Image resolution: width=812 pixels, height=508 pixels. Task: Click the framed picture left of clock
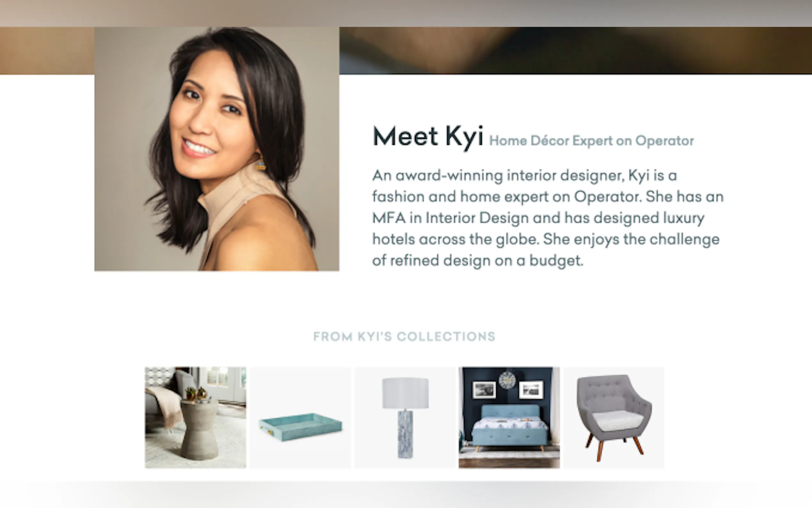pos(484,390)
